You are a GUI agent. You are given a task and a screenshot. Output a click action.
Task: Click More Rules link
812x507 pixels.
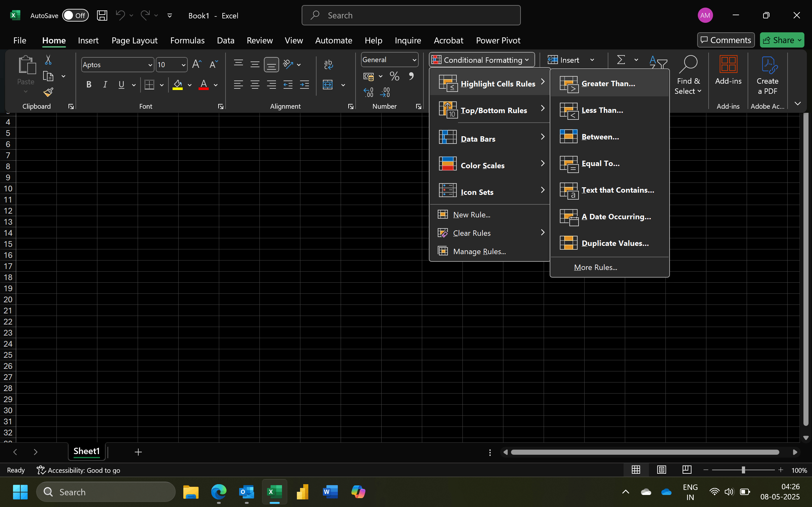[595, 267]
